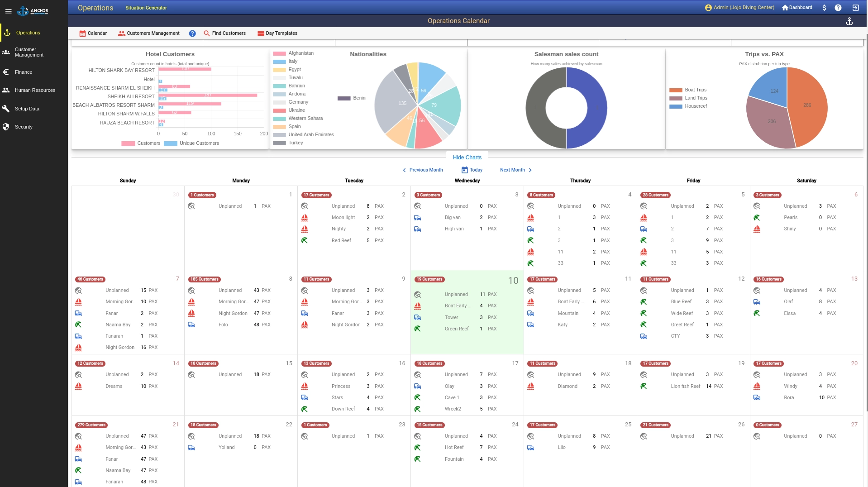The height and width of the screenshot is (487, 868).
Task: Open 279 Customers badge on day 21
Action: (x=91, y=425)
